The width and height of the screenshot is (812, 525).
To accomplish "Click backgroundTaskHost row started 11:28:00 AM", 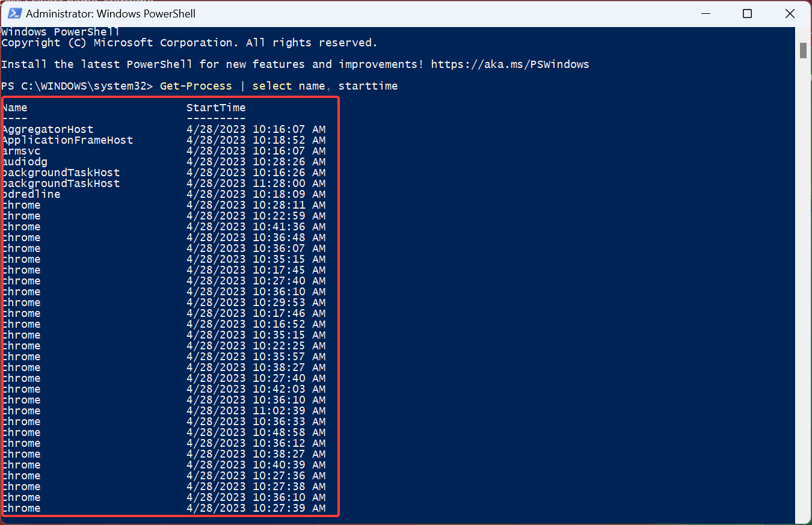I will [x=164, y=183].
